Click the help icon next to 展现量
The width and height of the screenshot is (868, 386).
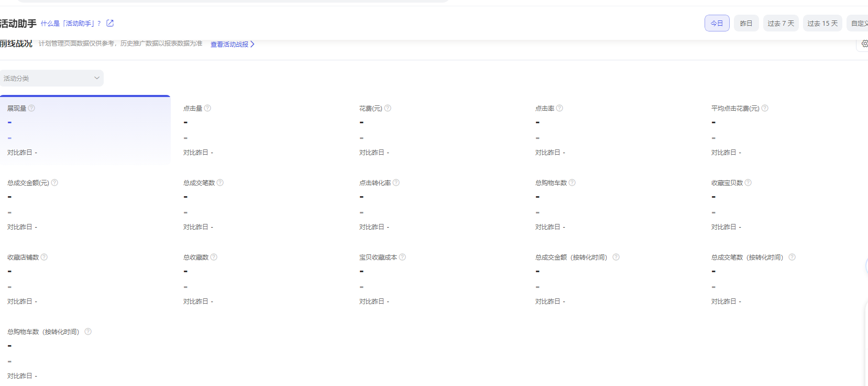pos(31,108)
